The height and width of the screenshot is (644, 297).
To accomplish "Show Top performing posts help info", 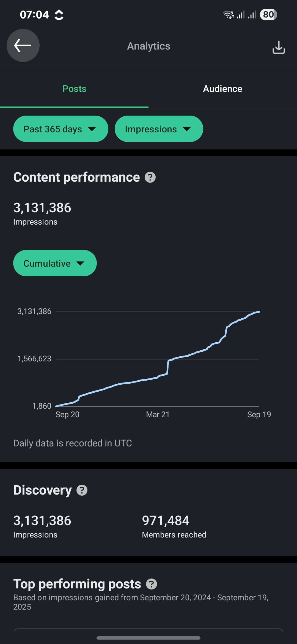I will point(152,584).
